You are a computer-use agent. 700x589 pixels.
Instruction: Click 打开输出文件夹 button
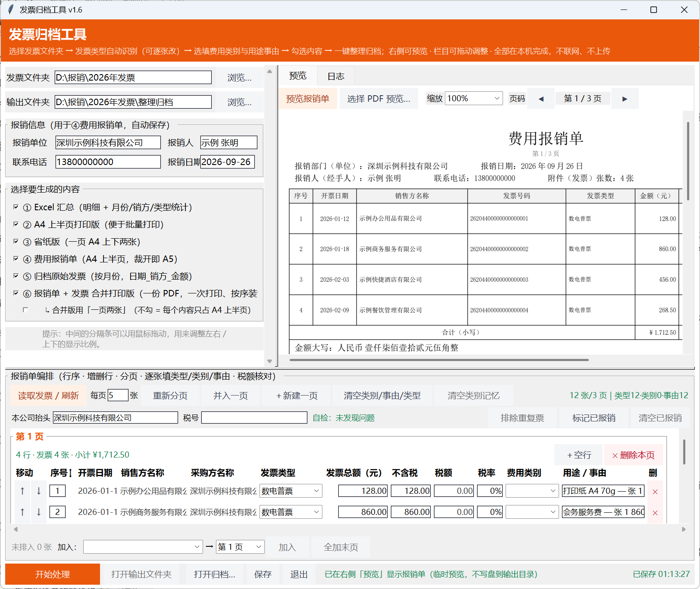pyautogui.click(x=141, y=574)
